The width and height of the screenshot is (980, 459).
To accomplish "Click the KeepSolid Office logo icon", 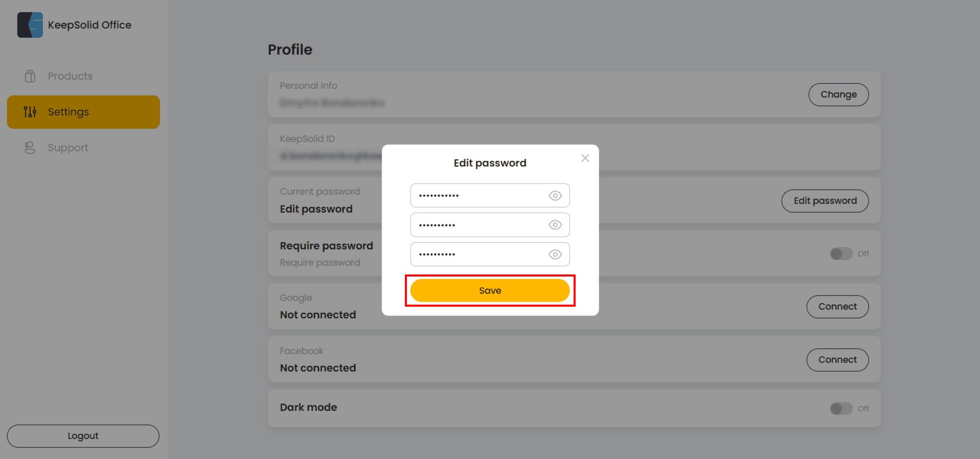I will pyautogui.click(x=30, y=25).
